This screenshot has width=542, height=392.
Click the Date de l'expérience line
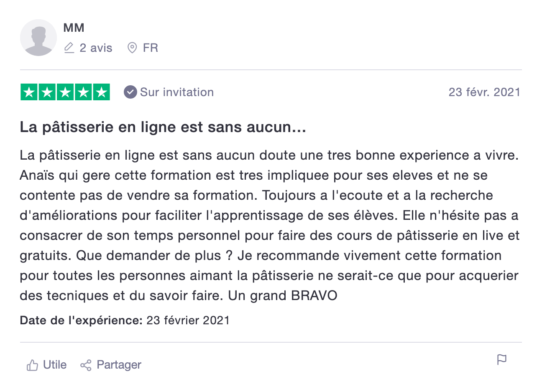[x=125, y=321]
